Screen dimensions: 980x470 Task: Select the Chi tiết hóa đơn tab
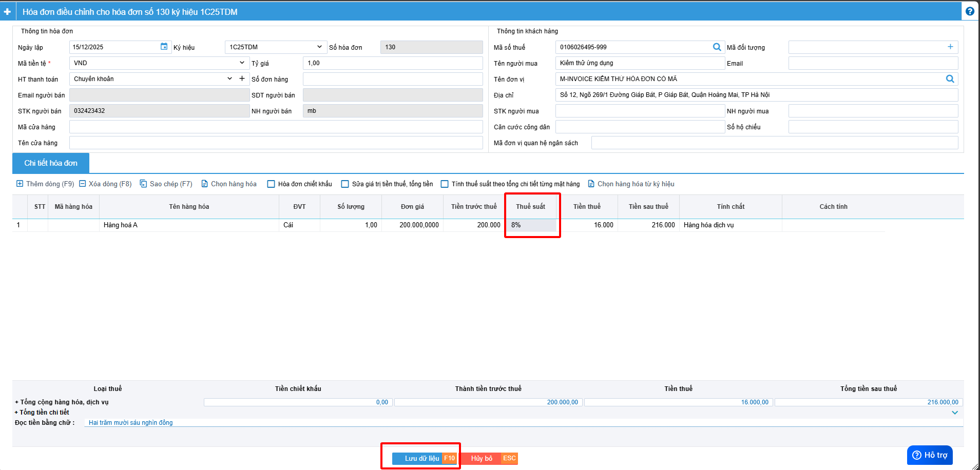coord(51,163)
